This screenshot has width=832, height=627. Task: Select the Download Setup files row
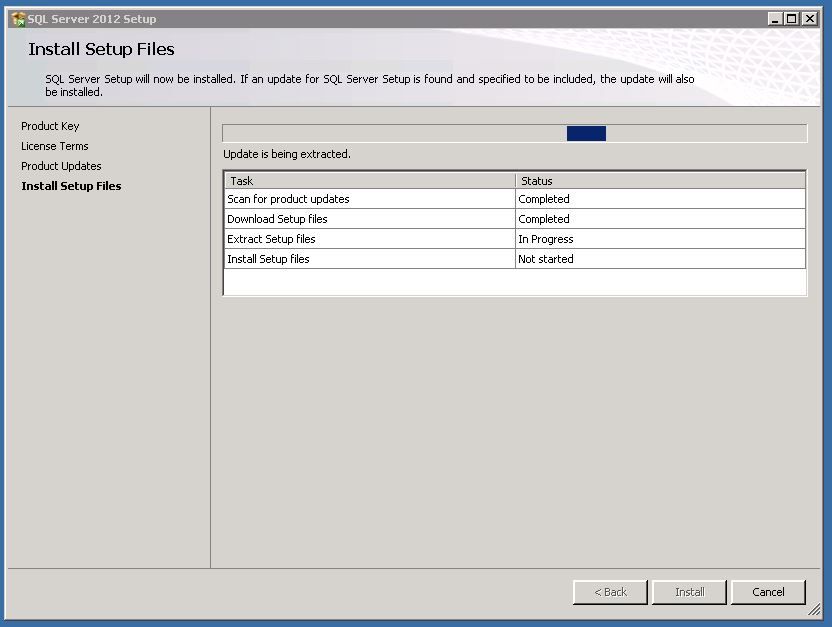click(277, 219)
